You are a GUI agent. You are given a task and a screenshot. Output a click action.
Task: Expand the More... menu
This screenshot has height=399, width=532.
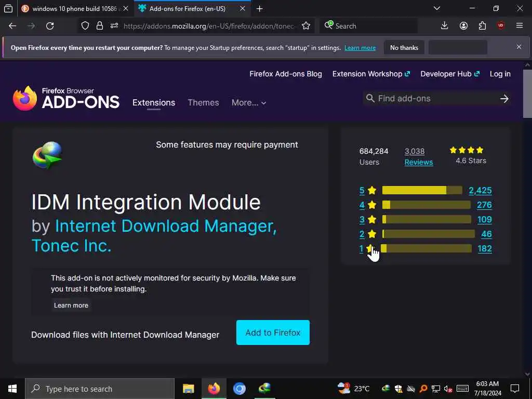click(249, 102)
